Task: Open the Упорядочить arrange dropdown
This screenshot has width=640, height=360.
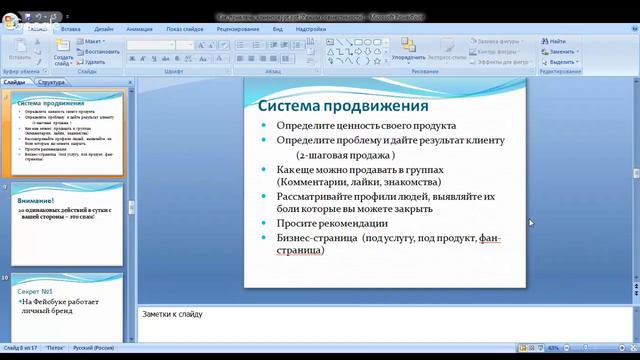Action: (x=408, y=50)
